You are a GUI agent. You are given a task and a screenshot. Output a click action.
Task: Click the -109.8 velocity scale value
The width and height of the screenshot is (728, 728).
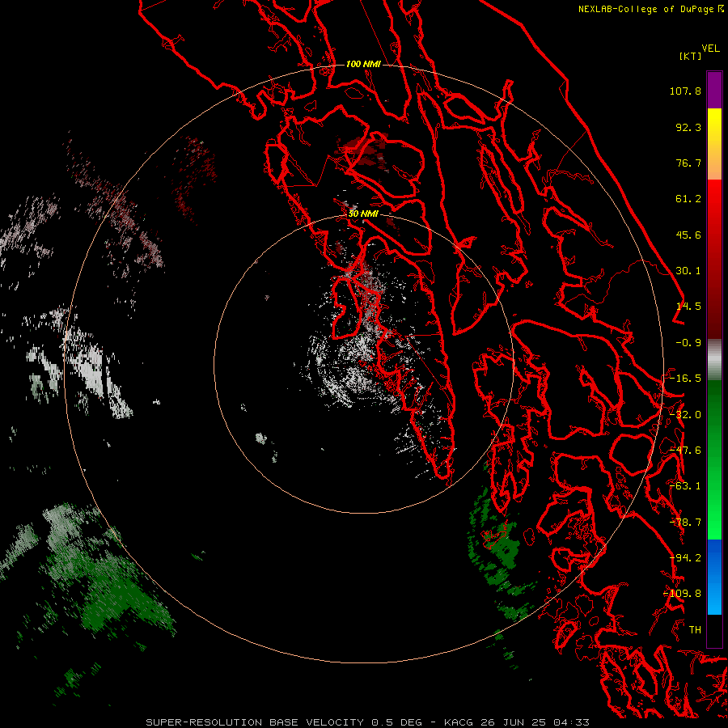click(683, 594)
